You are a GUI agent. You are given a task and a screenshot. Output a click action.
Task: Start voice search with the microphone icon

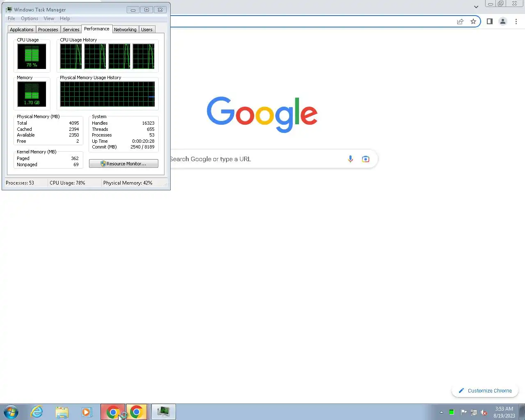pos(350,159)
